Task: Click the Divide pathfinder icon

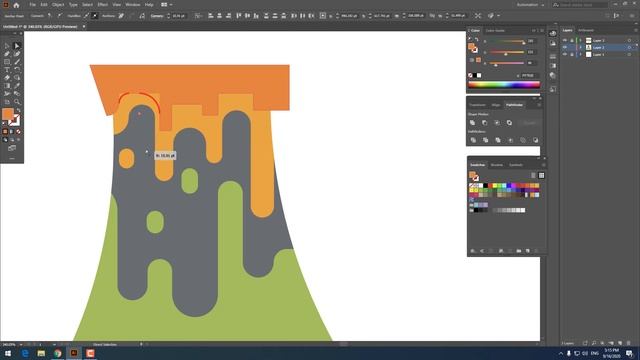Action: pyautogui.click(x=473, y=140)
